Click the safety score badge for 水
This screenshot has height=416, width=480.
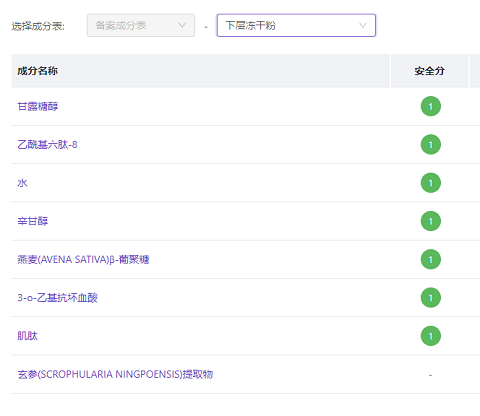[431, 183]
